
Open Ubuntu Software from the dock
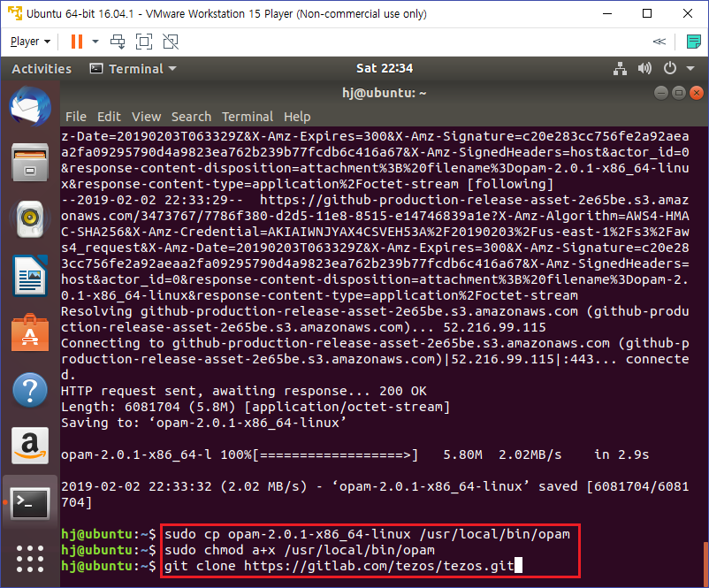click(30, 332)
